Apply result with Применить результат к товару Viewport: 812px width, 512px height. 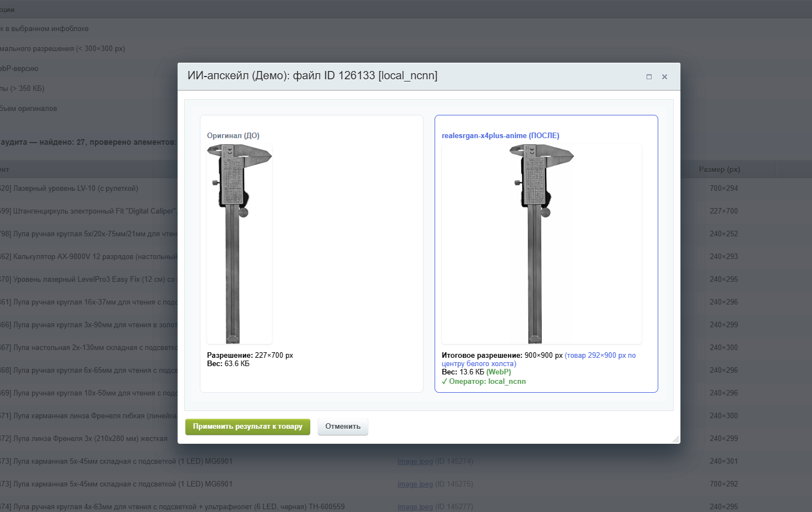(248, 427)
